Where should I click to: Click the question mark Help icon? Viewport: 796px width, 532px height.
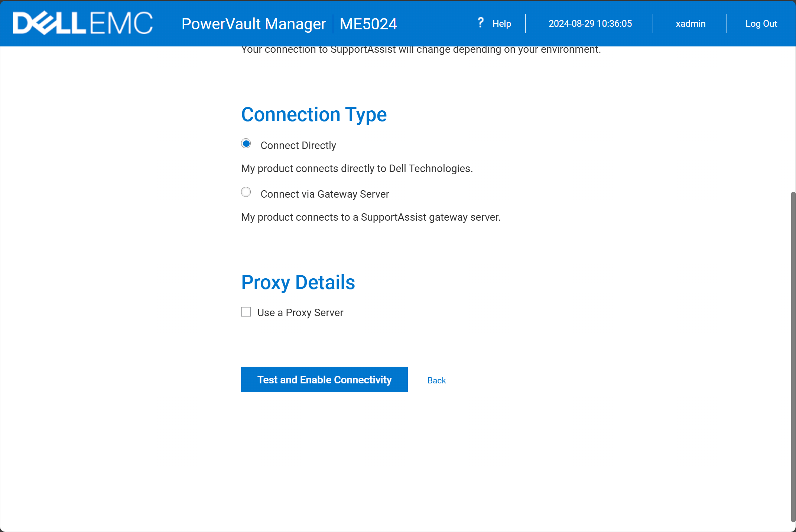click(x=480, y=23)
